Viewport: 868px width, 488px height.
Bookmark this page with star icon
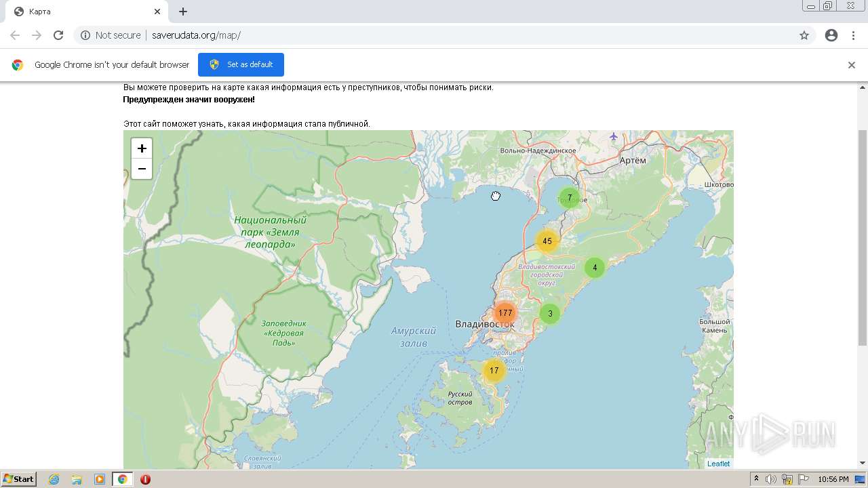(x=804, y=35)
